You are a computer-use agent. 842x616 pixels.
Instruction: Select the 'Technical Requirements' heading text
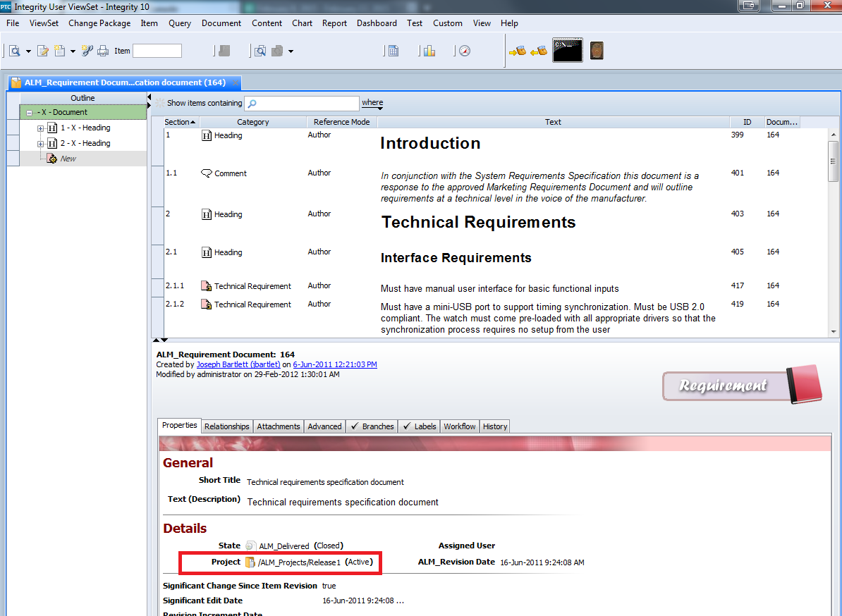point(478,222)
